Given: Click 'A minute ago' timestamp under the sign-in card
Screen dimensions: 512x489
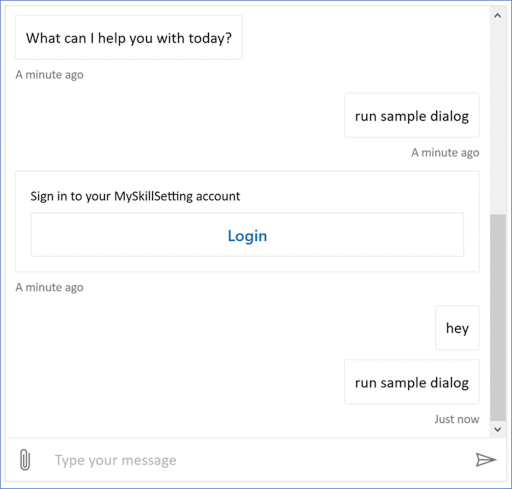Looking at the screenshot, I should pyautogui.click(x=49, y=287).
